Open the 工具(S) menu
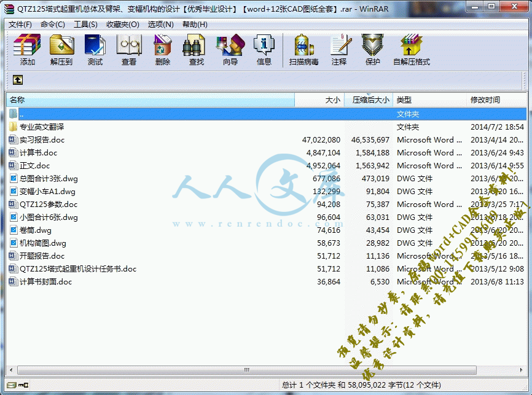 85,25
